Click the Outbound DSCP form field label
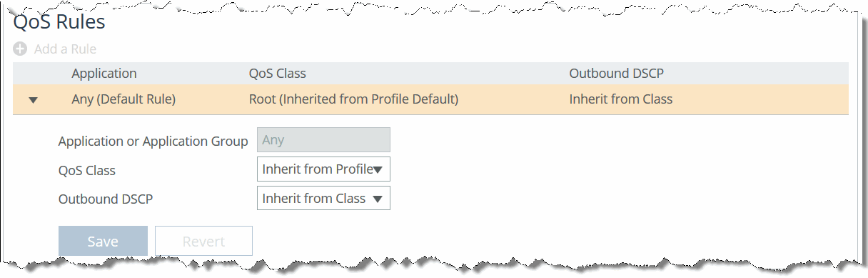The height and width of the screenshot is (278, 868). point(106,199)
